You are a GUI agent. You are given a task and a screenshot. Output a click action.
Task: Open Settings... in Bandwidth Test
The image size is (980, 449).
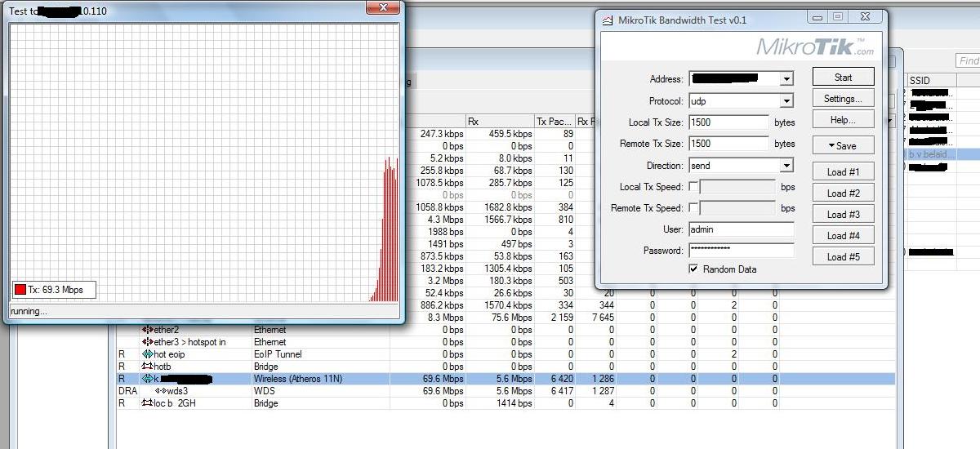tap(844, 99)
